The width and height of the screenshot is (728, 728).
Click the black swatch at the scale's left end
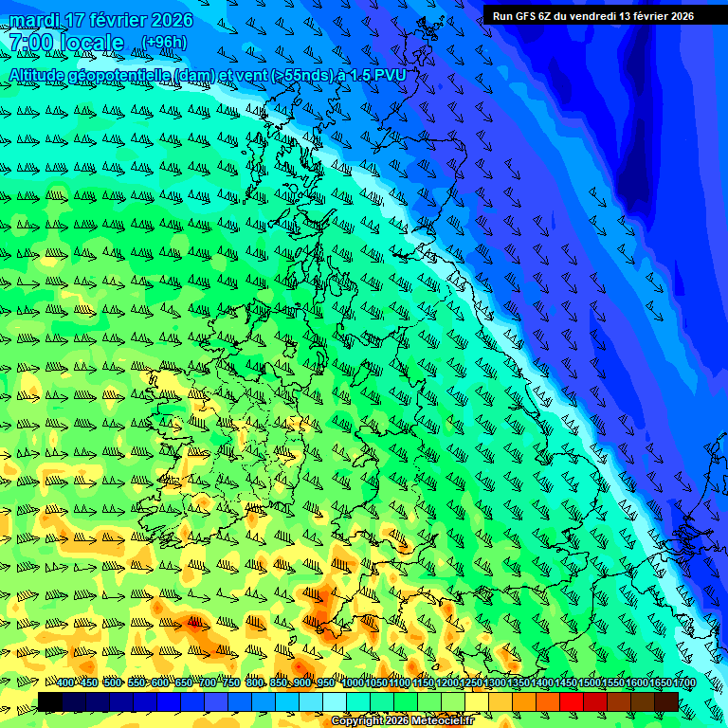pyautogui.click(x=50, y=701)
